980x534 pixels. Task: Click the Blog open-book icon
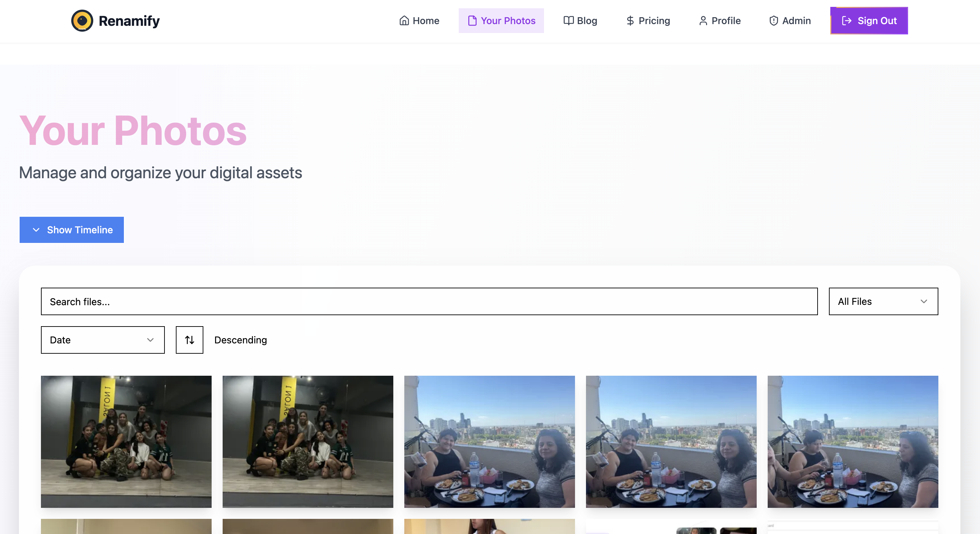point(568,21)
